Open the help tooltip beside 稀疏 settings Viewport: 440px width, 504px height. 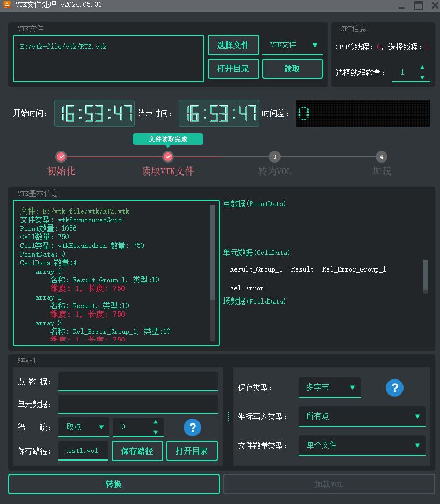pyautogui.click(x=192, y=427)
